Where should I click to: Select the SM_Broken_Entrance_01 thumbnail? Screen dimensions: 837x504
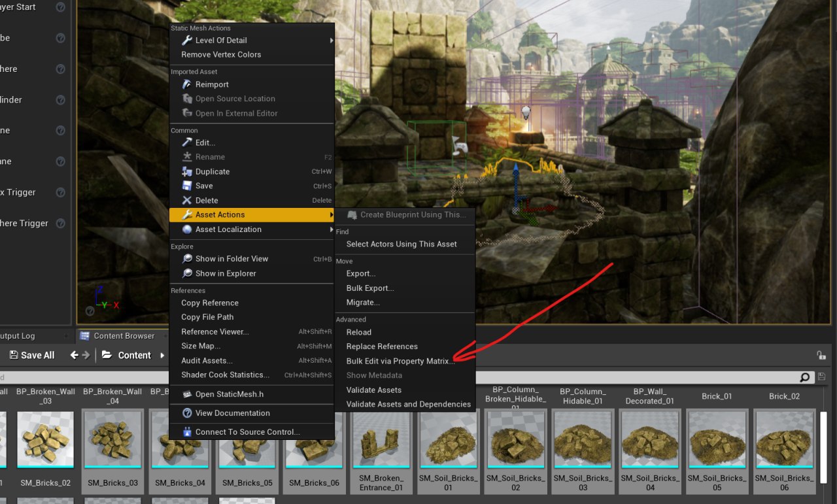point(381,439)
